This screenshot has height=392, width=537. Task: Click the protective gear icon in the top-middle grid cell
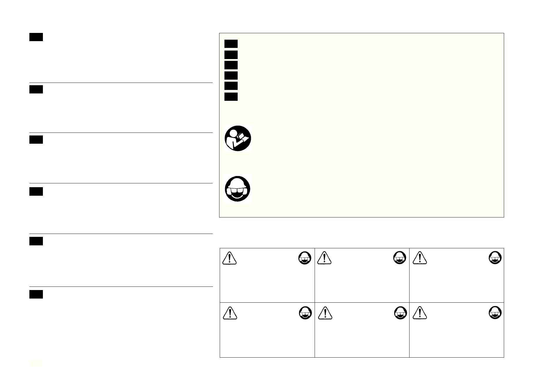tap(400, 258)
